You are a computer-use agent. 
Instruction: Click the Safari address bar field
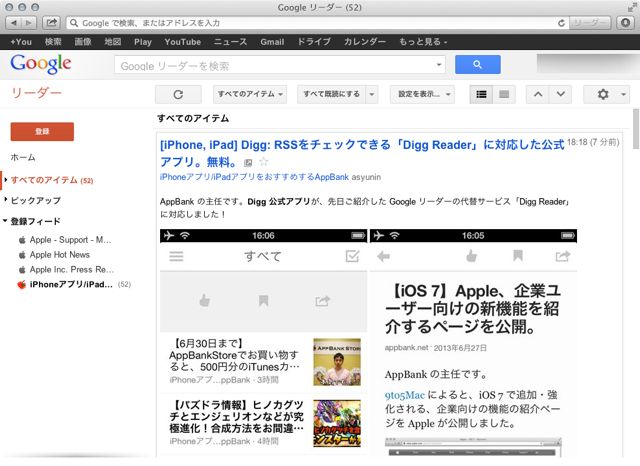[316, 23]
